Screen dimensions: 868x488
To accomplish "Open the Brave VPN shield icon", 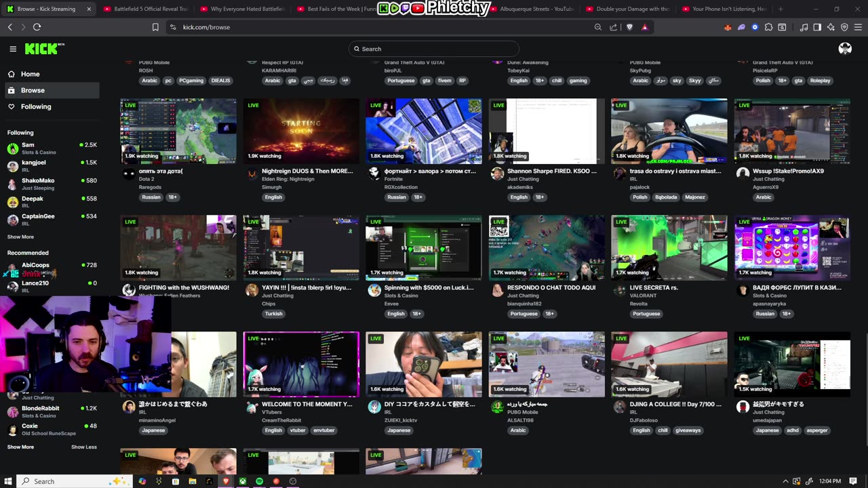I will point(844,27).
